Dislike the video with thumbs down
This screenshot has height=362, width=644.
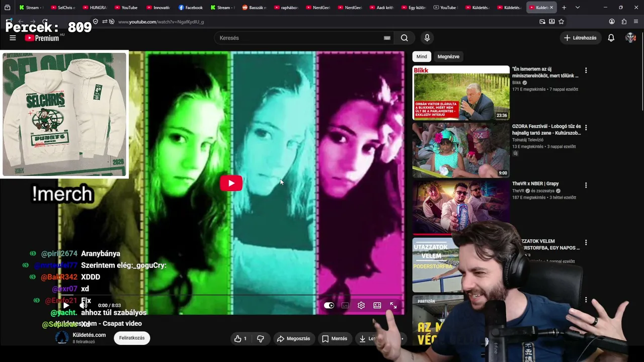click(261, 338)
